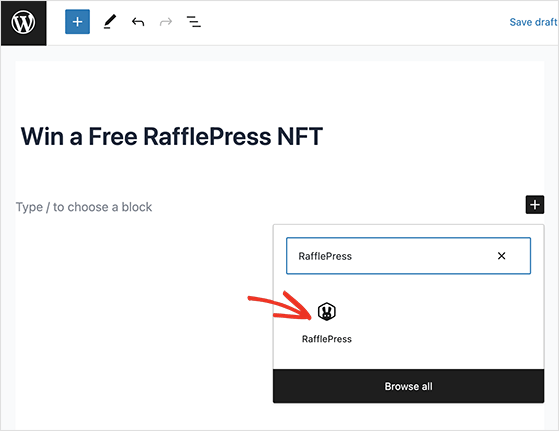This screenshot has width=559, height=431.
Task: Click the Redo arrow icon
Action: (166, 22)
